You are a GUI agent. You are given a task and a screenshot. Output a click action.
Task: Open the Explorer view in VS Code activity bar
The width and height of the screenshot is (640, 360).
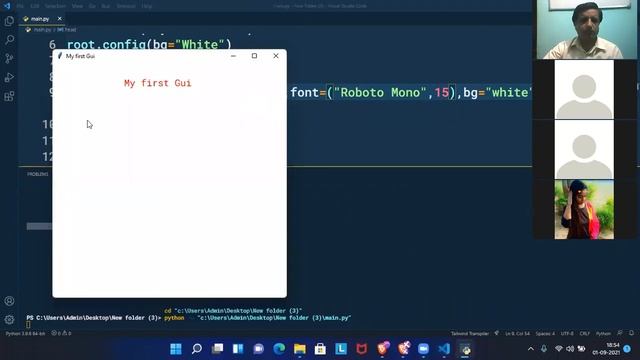(x=9, y=21)
